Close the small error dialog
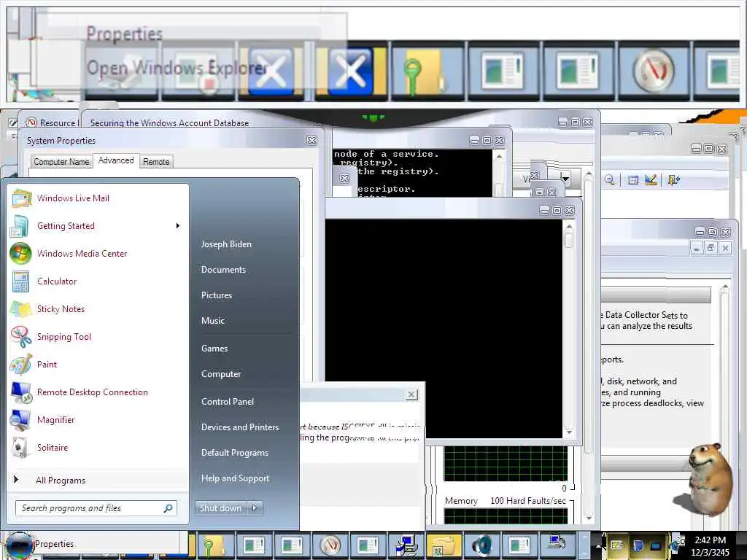This screenshot has height=560, width=747. 411,394
